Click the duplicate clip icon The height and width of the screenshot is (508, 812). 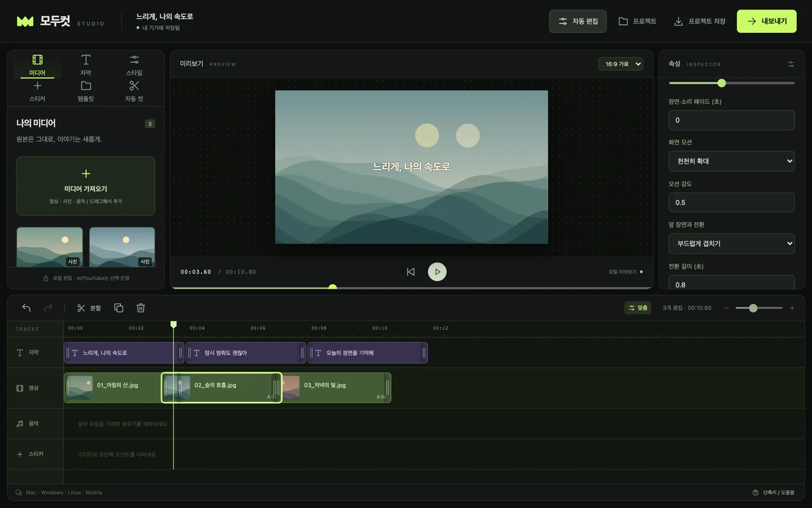coord(119,308)
